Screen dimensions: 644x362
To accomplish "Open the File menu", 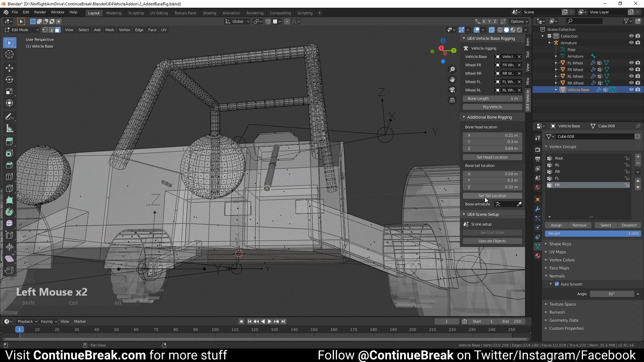I will (x=15, y=12).
